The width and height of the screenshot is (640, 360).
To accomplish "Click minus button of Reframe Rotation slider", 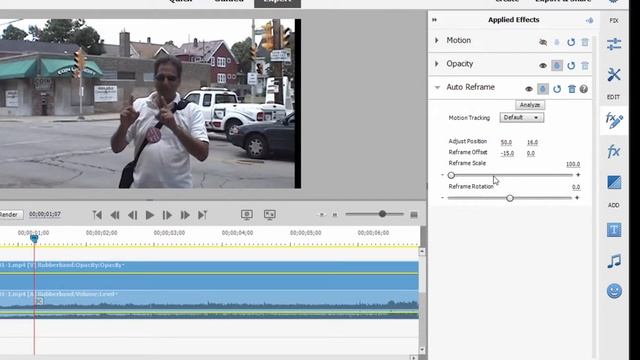I will [442, 198].
